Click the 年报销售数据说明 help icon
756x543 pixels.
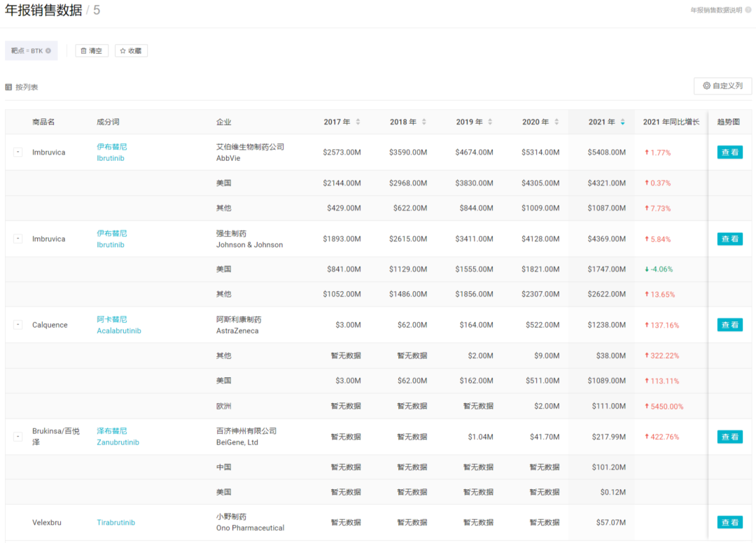(x=748, y=10)
